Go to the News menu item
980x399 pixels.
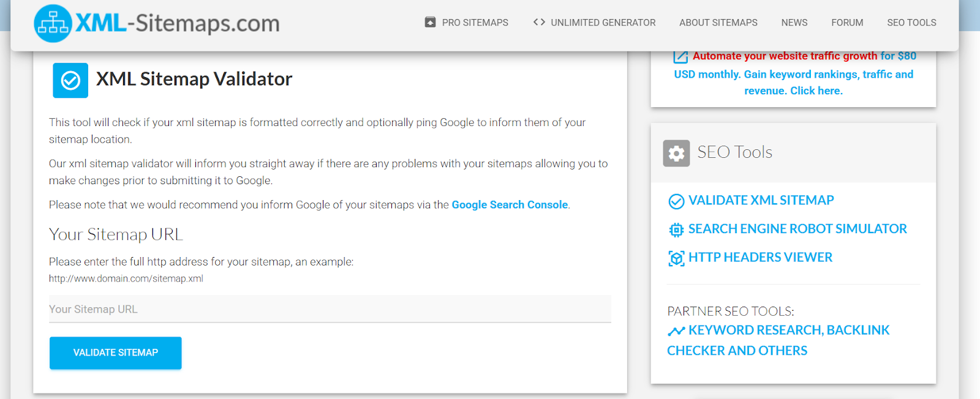click(x=794, y=23)
